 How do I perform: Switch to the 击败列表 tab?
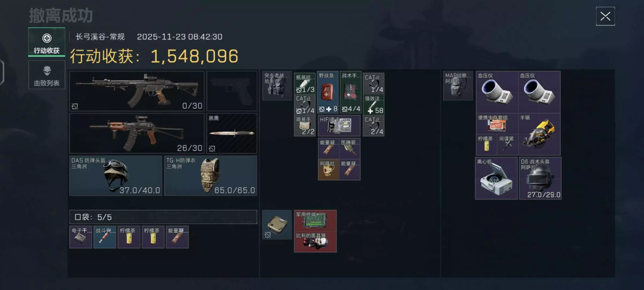[x=47, y=75]
